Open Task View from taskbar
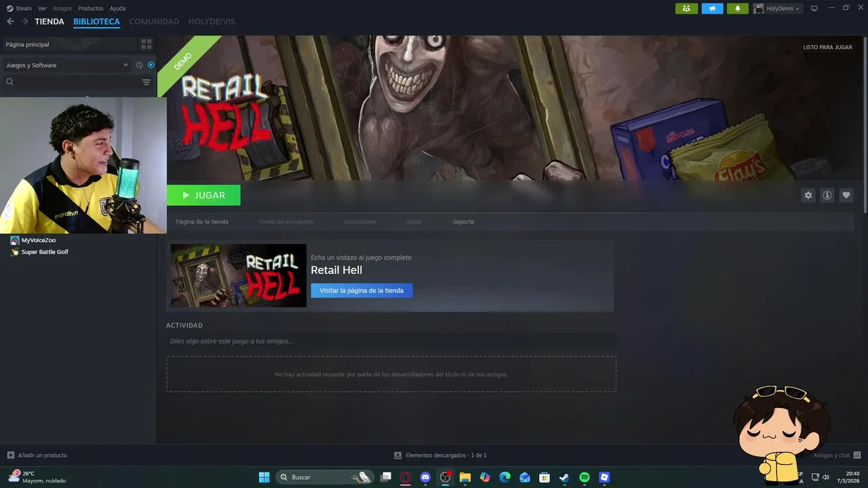Viewport: 868px width, 488px height. tap(386, 477)
